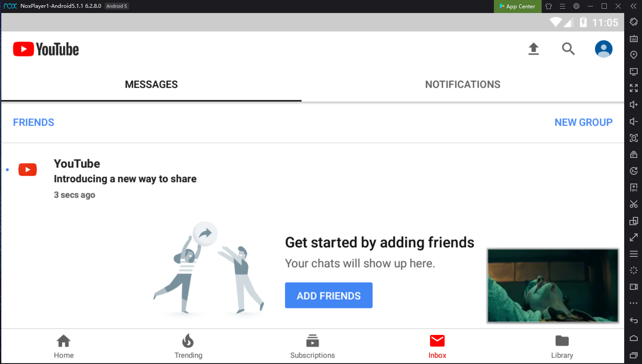Click the battery icon in status bar
The image size is (642, 364).
583,22
